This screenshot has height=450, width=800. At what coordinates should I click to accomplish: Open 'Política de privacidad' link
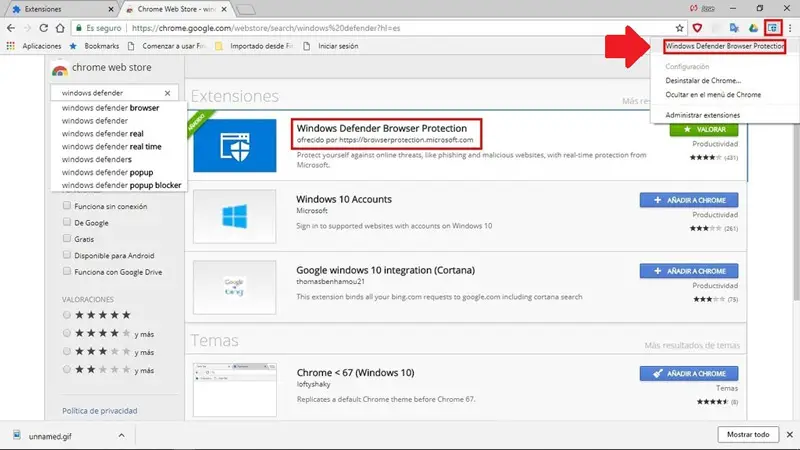point(99,411)
